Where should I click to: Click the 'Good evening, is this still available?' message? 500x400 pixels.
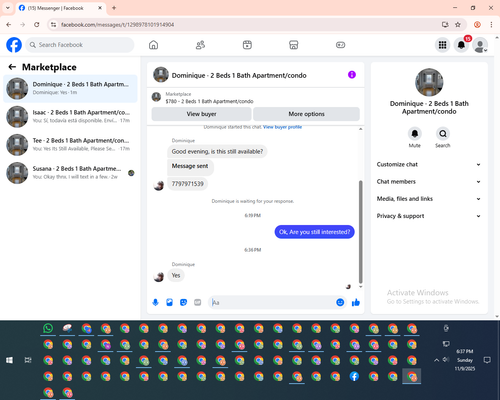click(217, 151)
